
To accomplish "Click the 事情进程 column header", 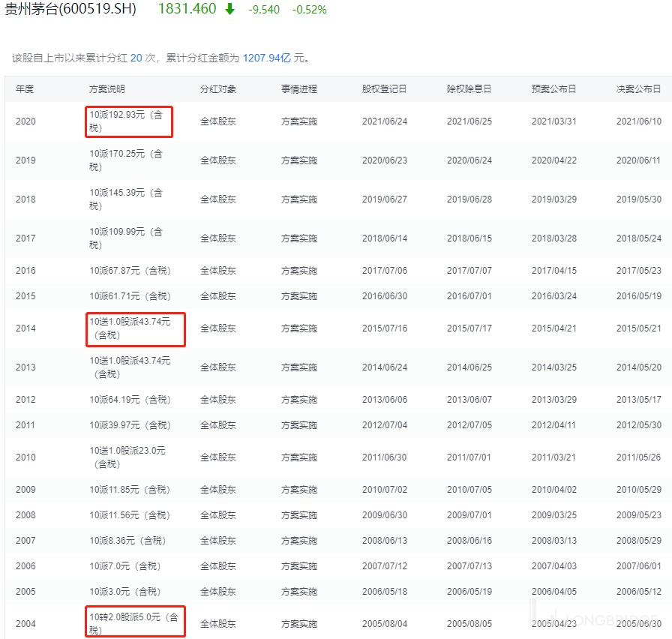I will pos(299,89).
